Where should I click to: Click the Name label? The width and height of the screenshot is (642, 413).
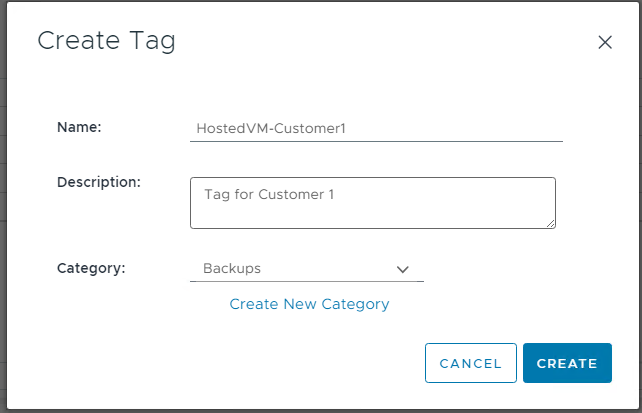click(x=80, y=127)
